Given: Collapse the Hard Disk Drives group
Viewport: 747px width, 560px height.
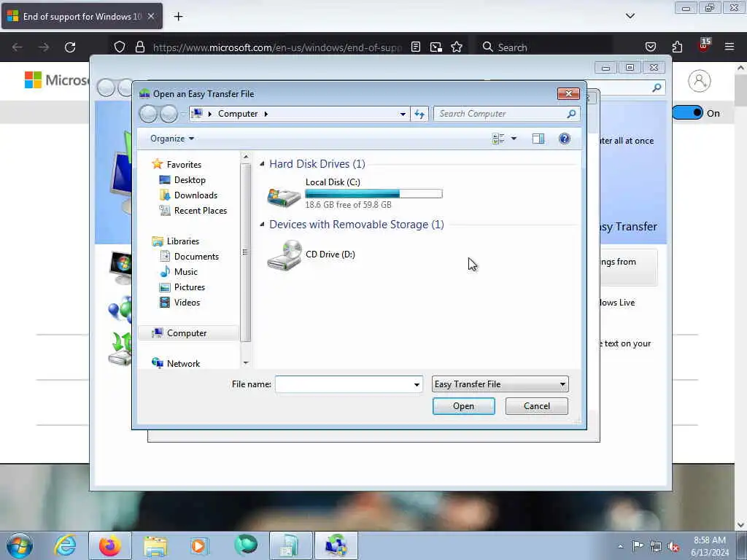Looking at the screenshot, I should [262, 164].
